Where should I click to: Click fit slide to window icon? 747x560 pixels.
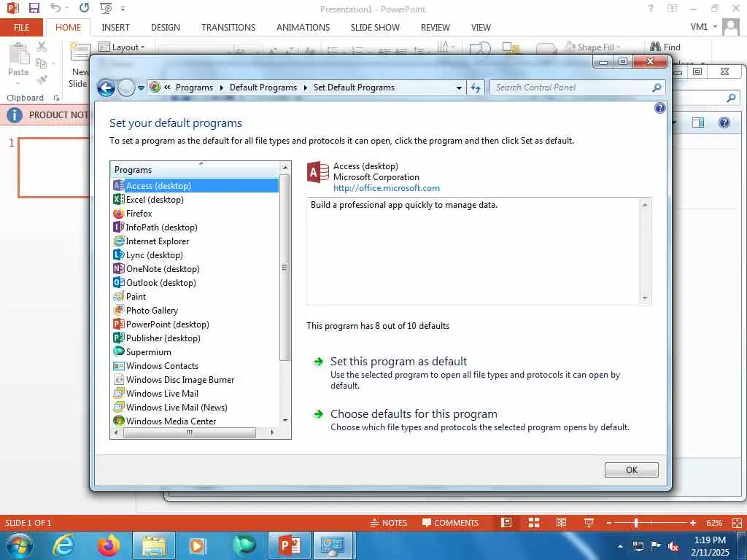pyautogui.click(x=737, y=523)
